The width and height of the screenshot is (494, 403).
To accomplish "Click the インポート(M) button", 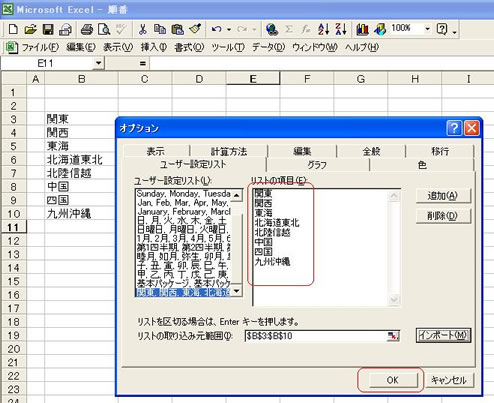I will (443, 335).
